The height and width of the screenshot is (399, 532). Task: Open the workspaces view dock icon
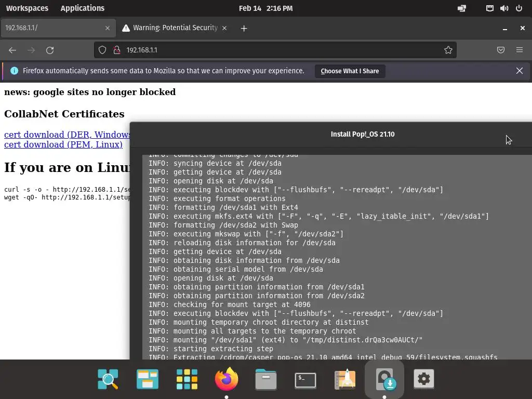[x=147, y=379]
